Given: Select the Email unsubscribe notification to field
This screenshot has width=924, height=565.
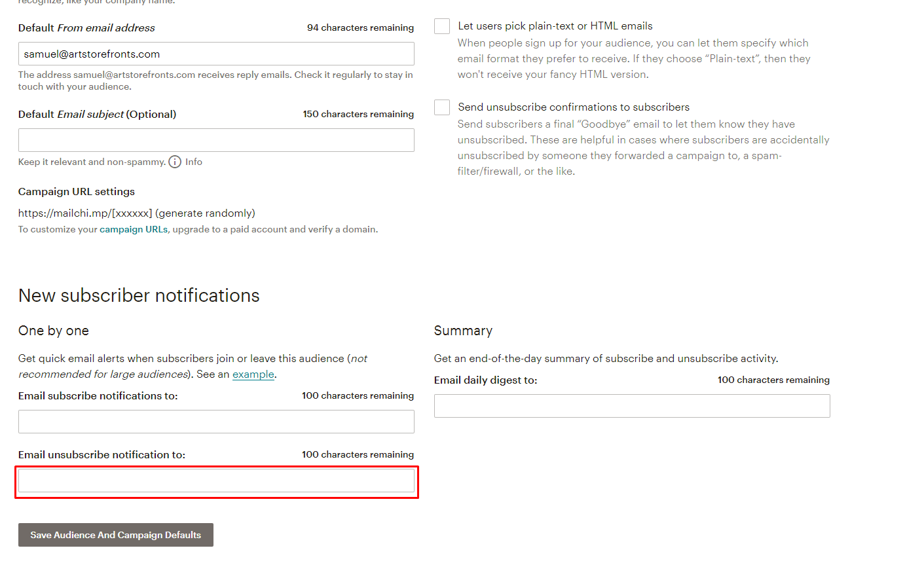Looking at the screenshot, I should point(216,481).
